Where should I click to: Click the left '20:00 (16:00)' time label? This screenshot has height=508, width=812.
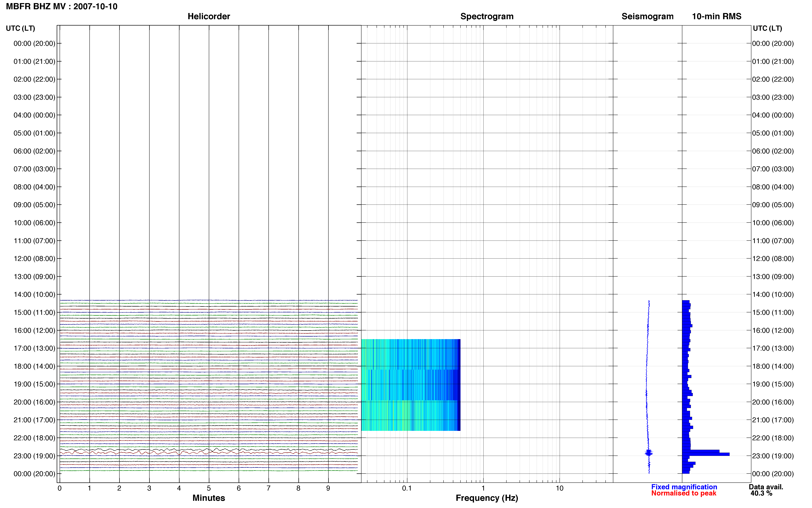(34, 402)
